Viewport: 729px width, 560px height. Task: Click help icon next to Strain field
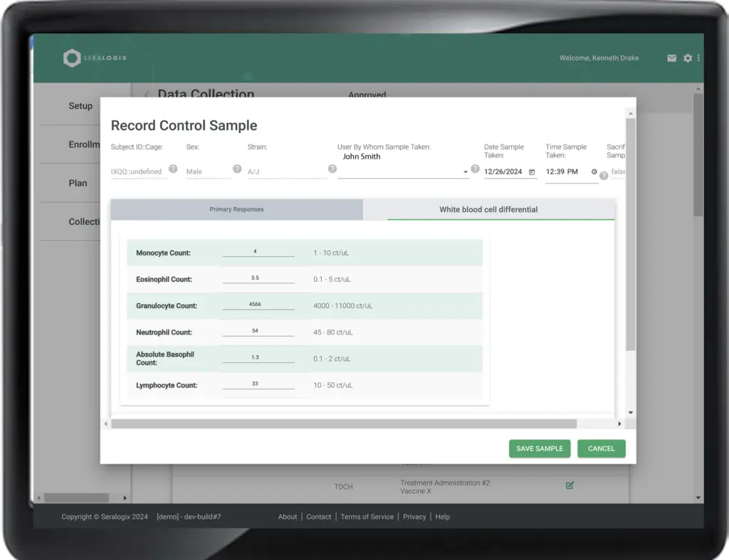pos(332,169)
